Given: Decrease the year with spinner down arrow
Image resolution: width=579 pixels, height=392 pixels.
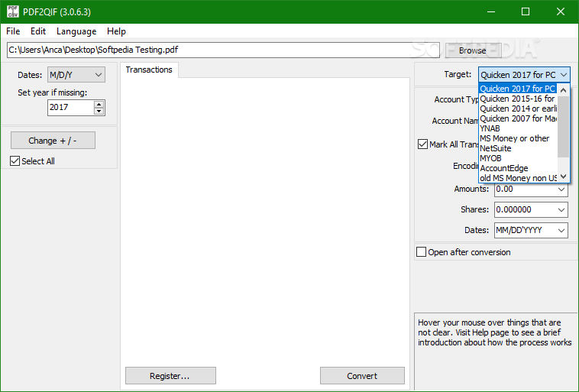Looking at the screenshot, I should click(99, 111).
